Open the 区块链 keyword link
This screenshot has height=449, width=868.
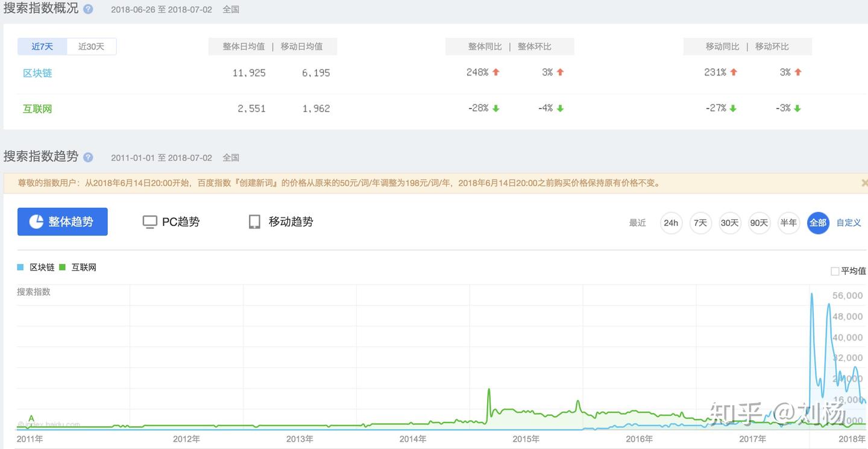pos(37,72)
